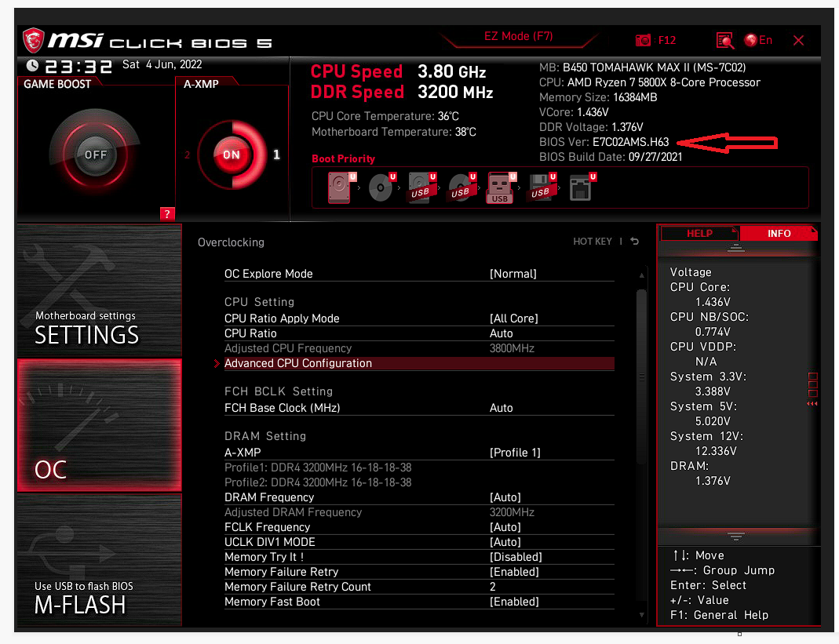Click the CPU Core Temperature: 36°C reading

(385, 116)
